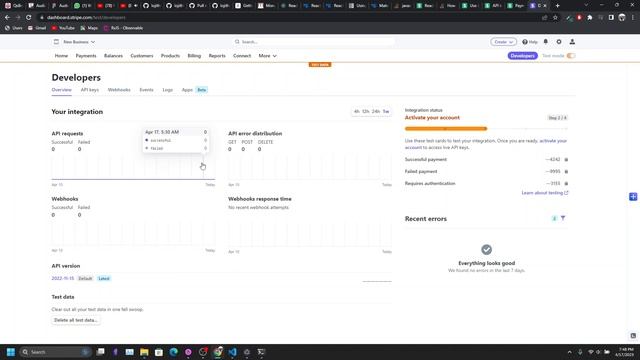Image resolution: width=640 pixels, height=360 pixels.
Task: Click the orange integration progress bar
Action: pos(446,129)
